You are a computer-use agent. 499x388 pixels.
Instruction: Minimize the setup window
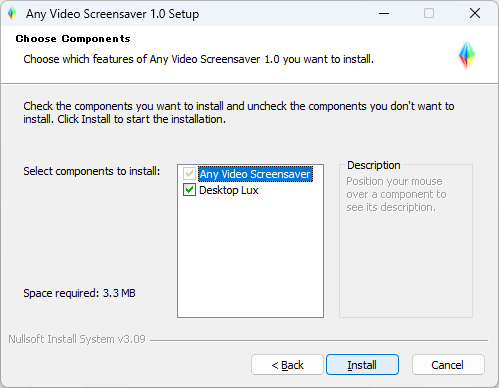(384, 14)
